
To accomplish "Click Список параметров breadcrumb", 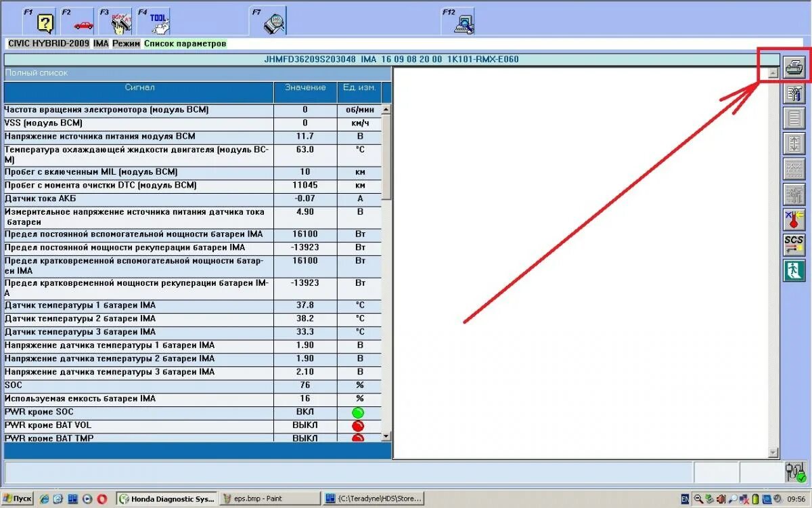I will [x=185, y=43].
